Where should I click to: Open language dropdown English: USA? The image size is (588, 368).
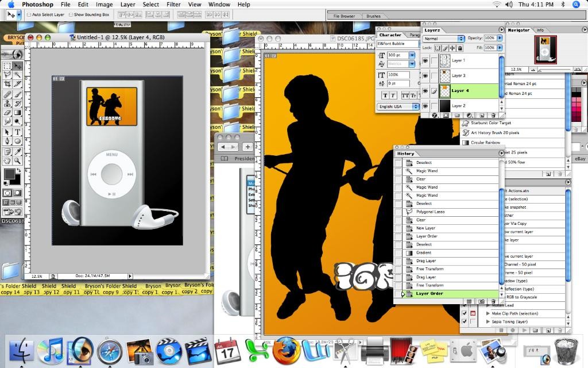399,106
